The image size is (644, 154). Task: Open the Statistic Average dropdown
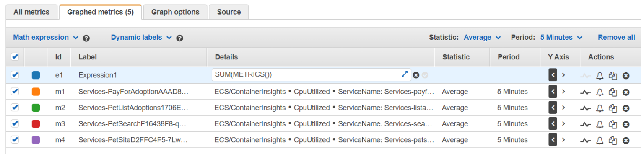pyautogui.click(x=482, y=37)
